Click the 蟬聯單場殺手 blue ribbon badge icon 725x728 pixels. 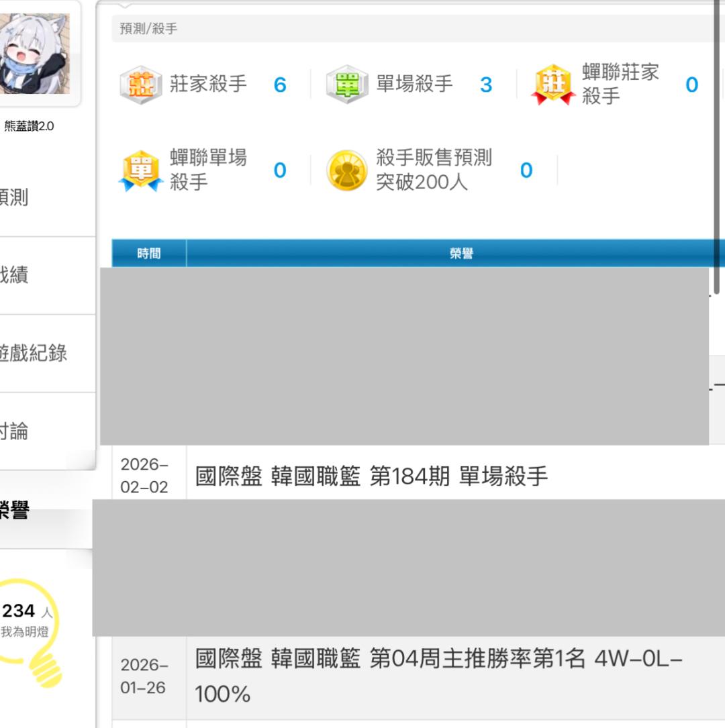point(141,170)
